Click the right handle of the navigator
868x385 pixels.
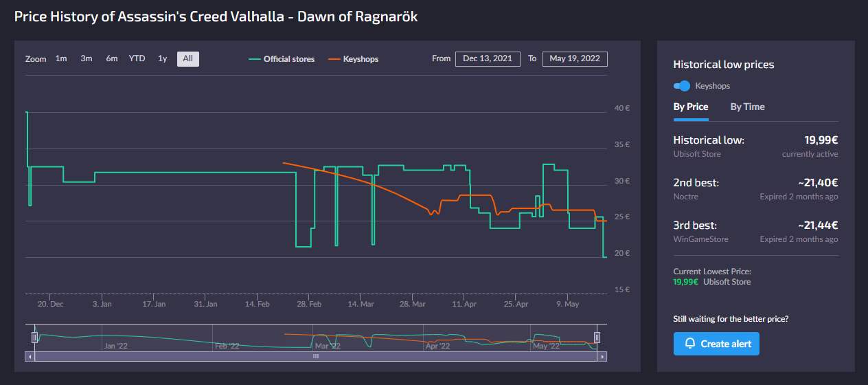click(x=597, y=337)
